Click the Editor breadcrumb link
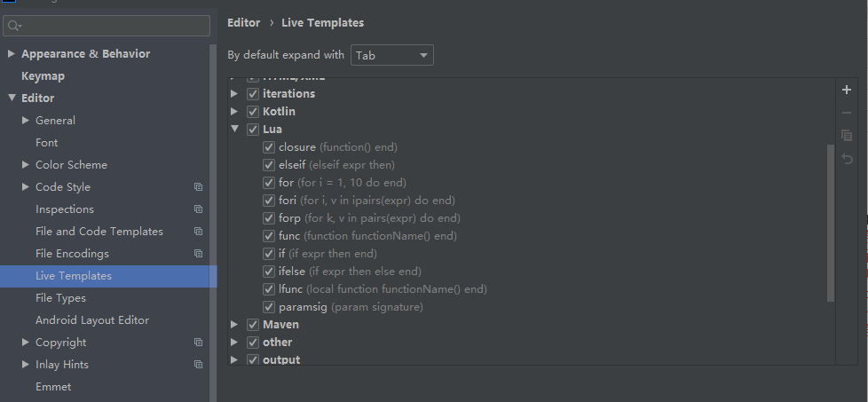The width and height of the screenshot is (868, 402). (243, 23)
